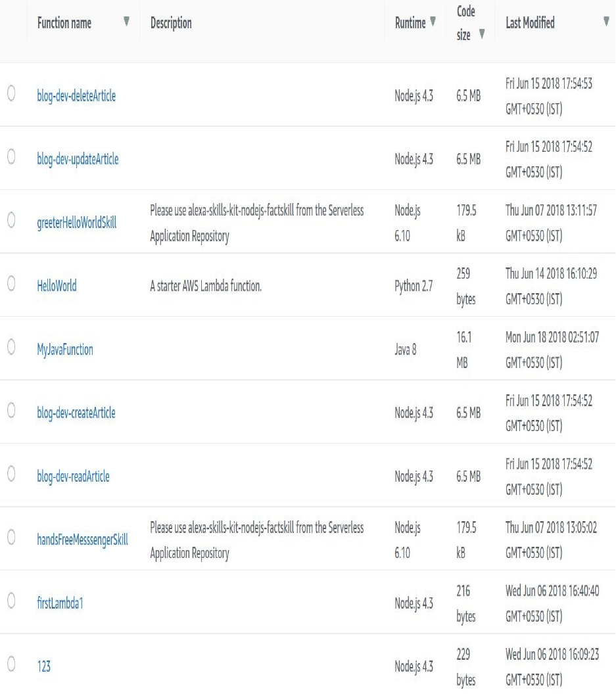616x694 pixels.
Task: Select the HelloWorld row radio button
Action: (11, 285)
